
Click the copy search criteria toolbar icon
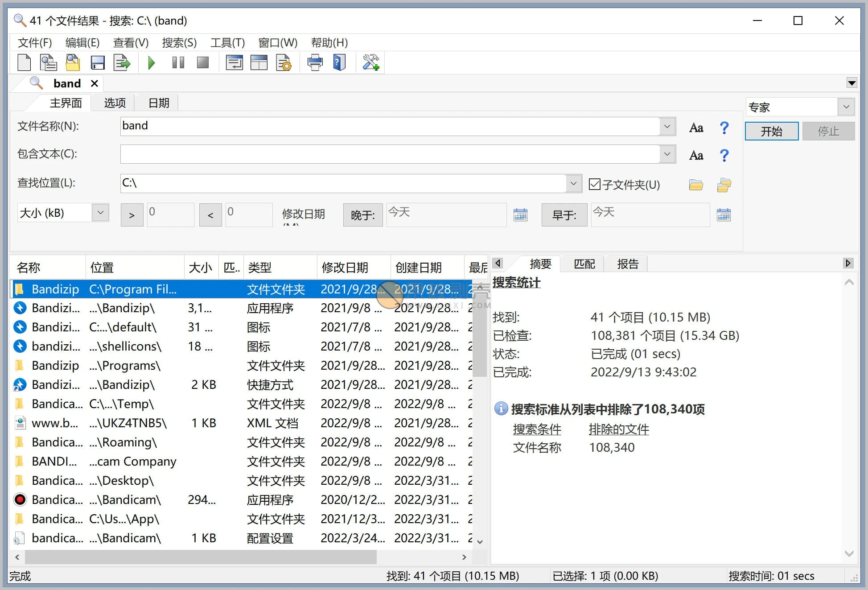pos(48,62)
